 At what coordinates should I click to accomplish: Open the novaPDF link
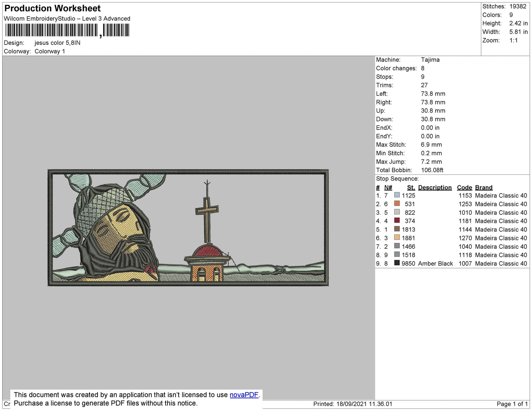pos(244,395)
